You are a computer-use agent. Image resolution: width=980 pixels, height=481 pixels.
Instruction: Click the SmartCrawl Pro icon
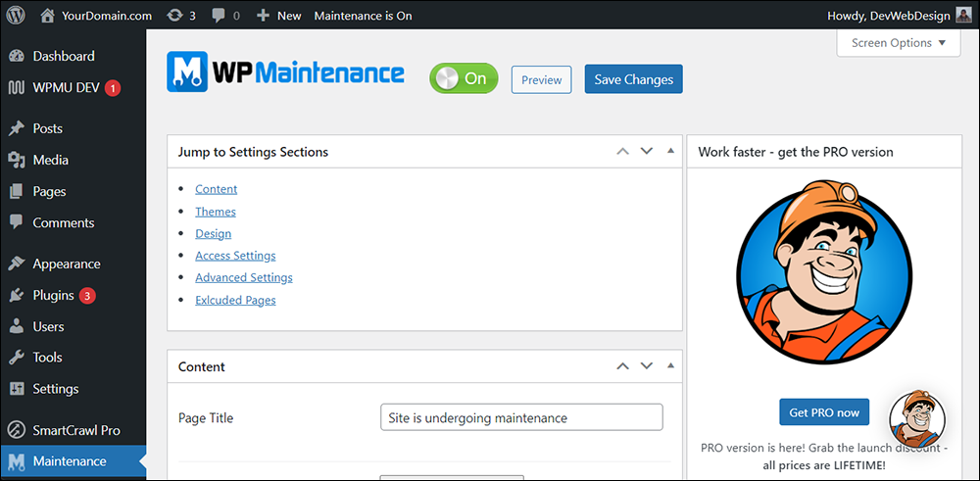coord(17,430)
